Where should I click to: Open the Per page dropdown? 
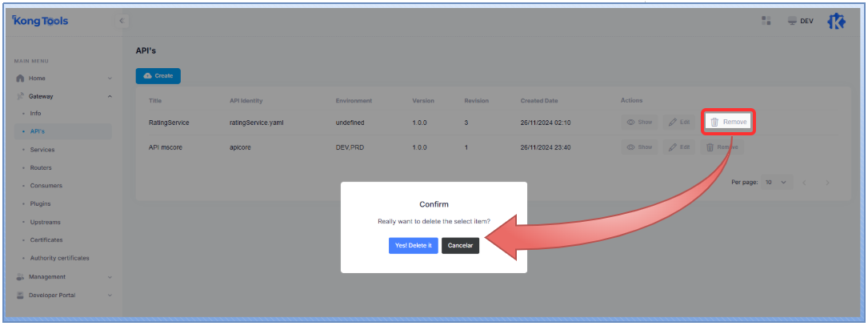[775, 183]
